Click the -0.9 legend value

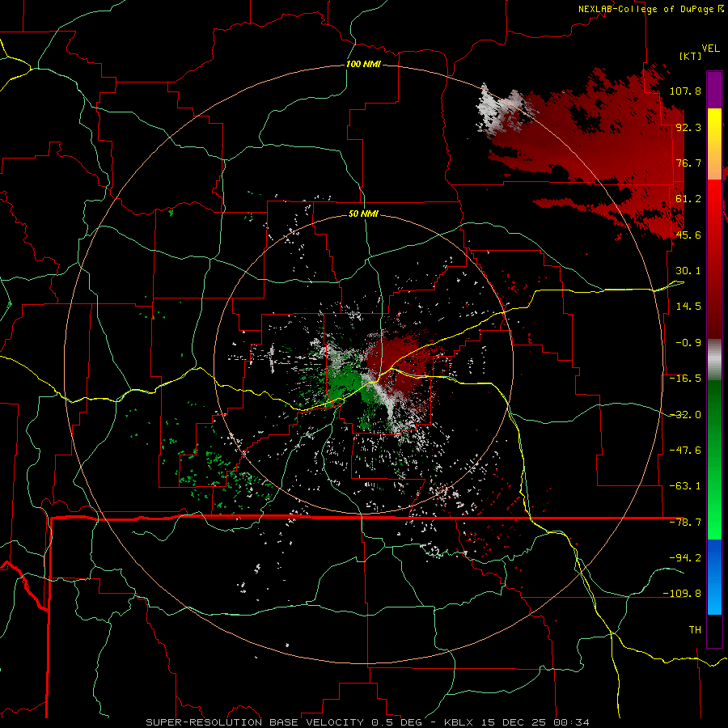pos(688,343)
